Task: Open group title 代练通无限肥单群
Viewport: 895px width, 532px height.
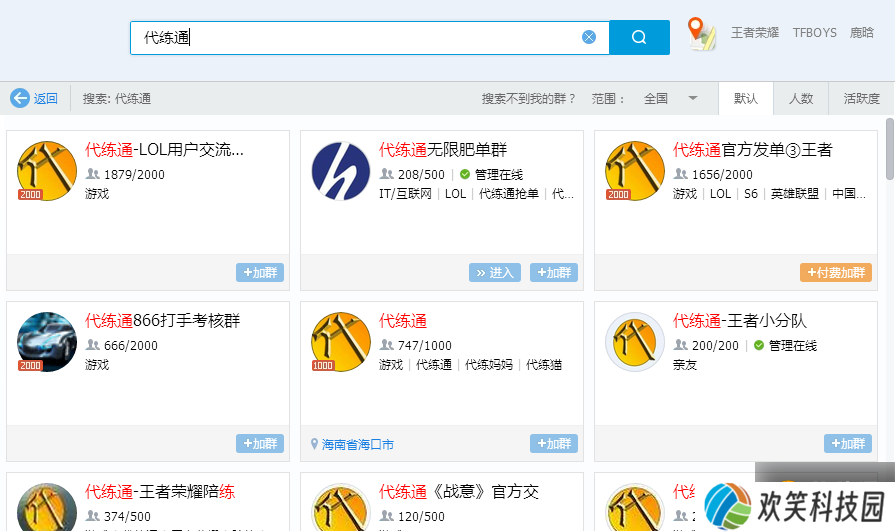Action: coord(443,150)
